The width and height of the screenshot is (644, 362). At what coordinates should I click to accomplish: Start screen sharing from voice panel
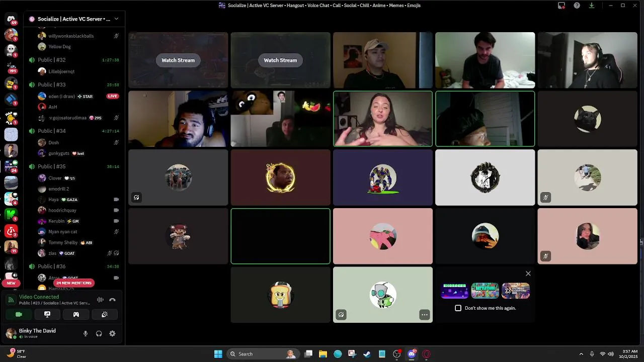(x=47, y=314)
